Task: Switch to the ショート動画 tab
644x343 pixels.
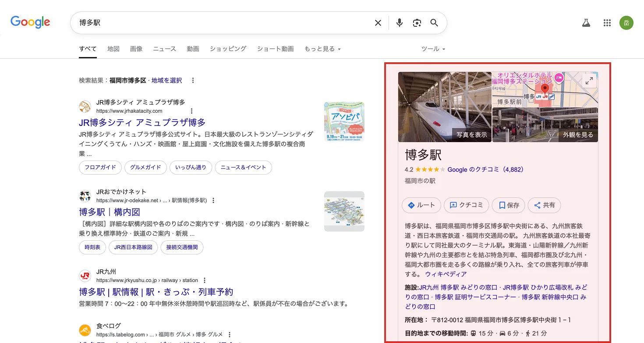Action: (x=275, y=49)
